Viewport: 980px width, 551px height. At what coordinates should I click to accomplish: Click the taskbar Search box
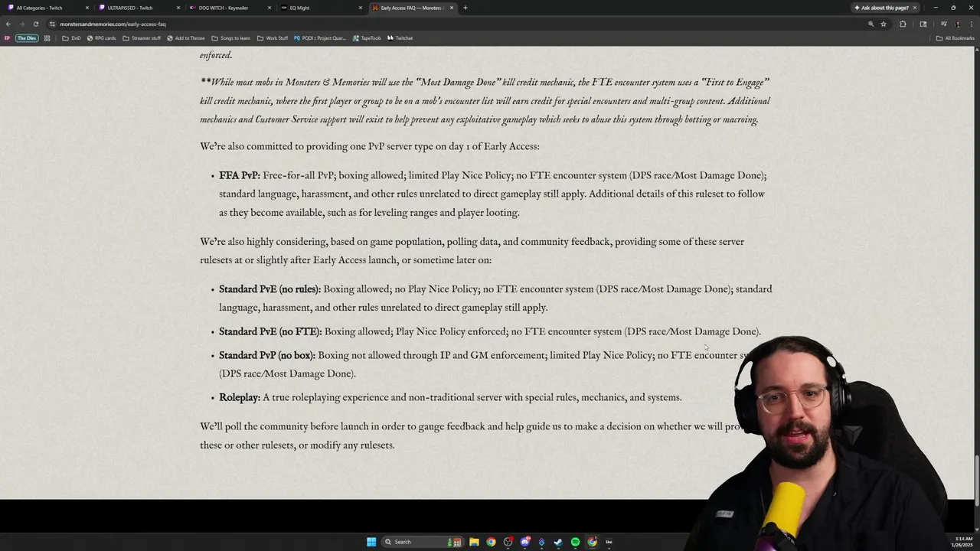coord(421,542)
